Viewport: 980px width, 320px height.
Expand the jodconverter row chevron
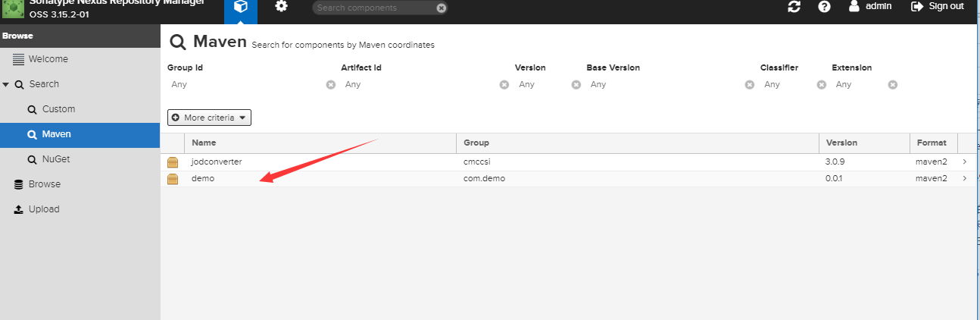965,162
